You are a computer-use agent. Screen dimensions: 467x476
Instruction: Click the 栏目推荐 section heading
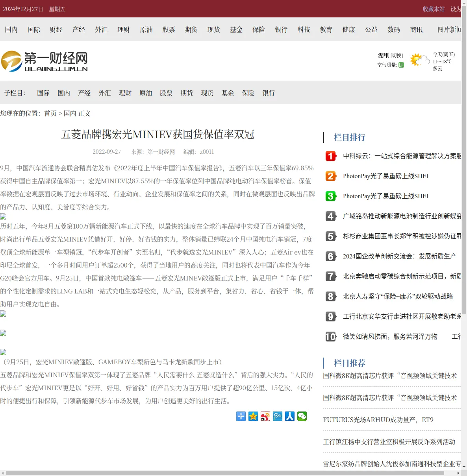coord(350,363)
